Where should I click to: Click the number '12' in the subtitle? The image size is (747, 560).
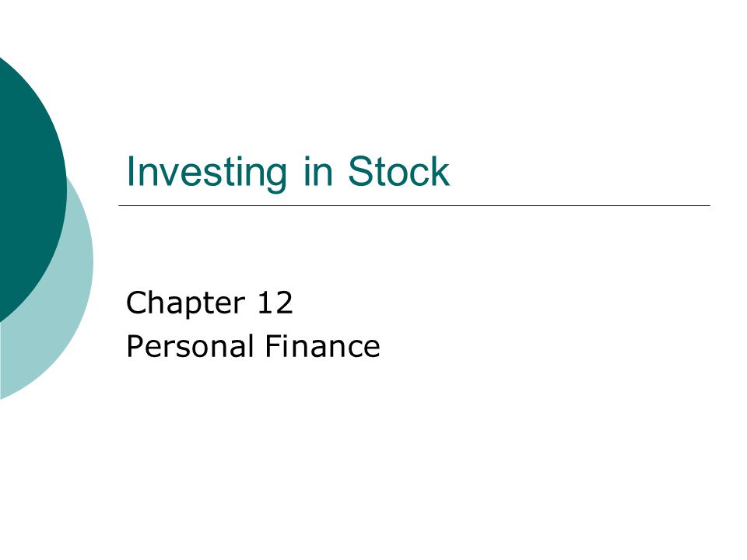275,303
